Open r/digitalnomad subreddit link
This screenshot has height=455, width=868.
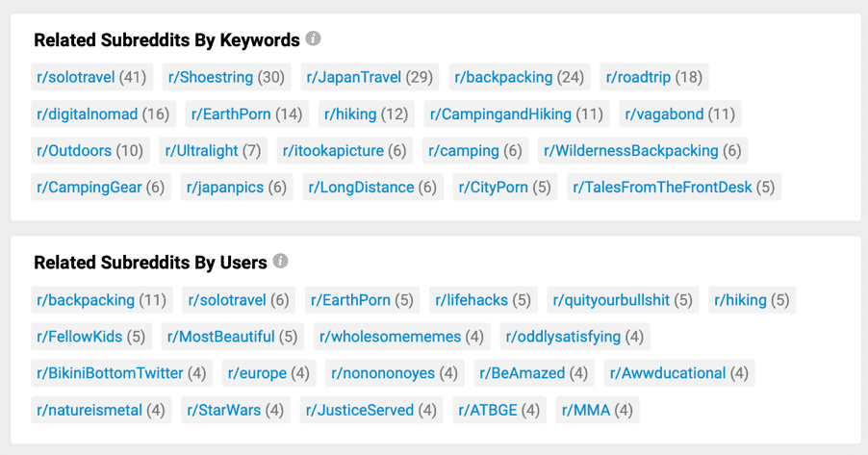coord(88,114)
